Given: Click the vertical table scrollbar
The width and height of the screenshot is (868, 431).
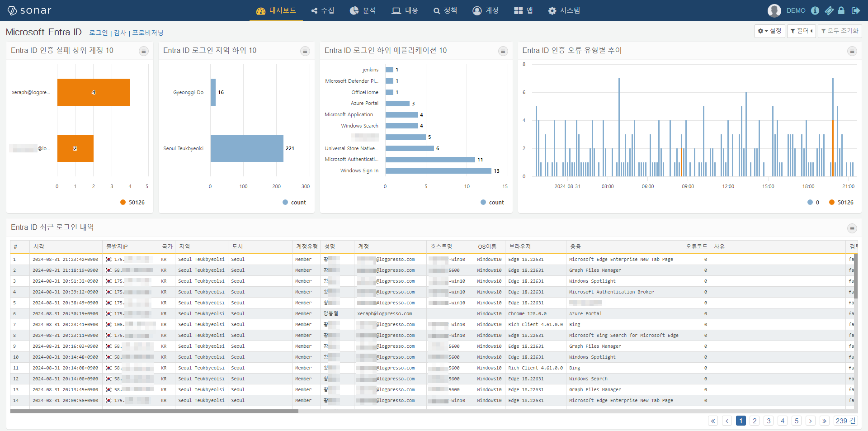Looking at the screenshot, I should click(856, 276).
